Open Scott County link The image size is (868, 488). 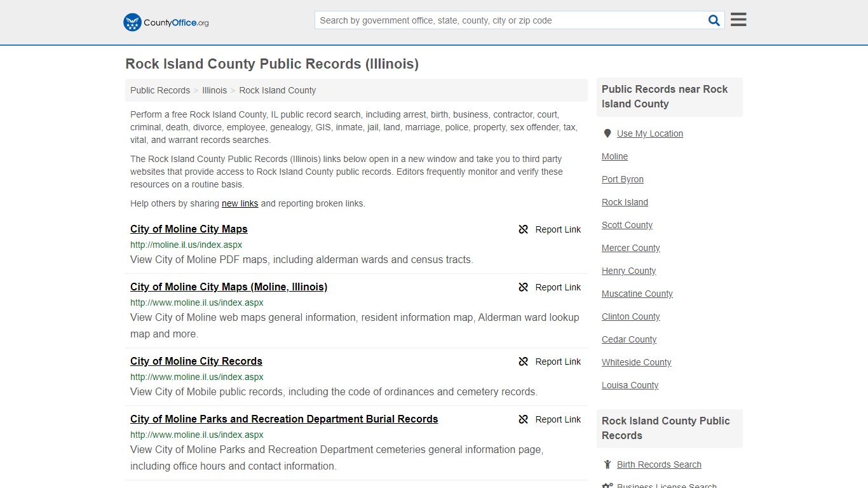click(x=627, y=225)
